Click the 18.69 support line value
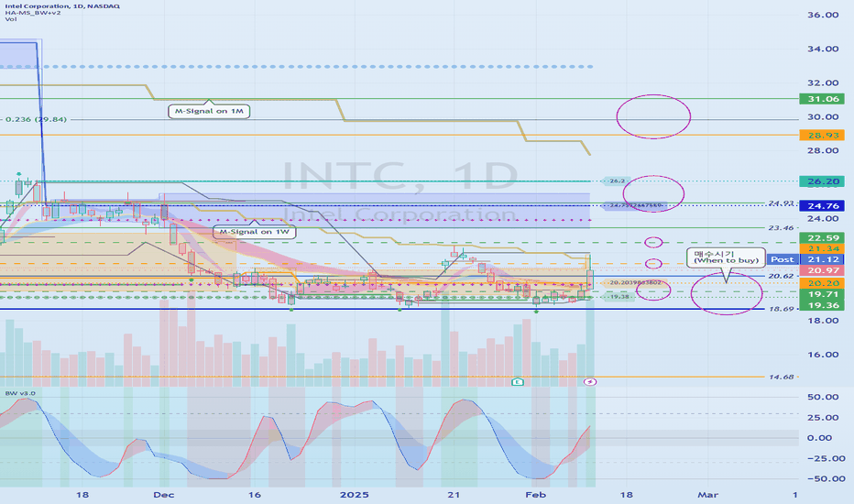The height and width of the screenshot is (504, 854). (781, 309)
